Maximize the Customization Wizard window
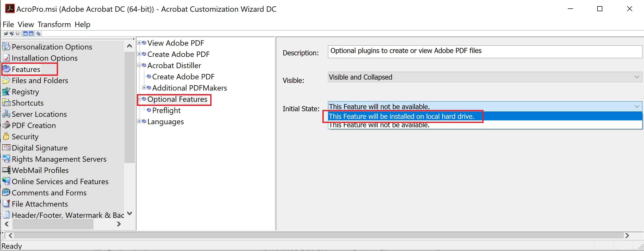Image resolution: width=644 pixels, height=251 pixels. coord(600,9)
